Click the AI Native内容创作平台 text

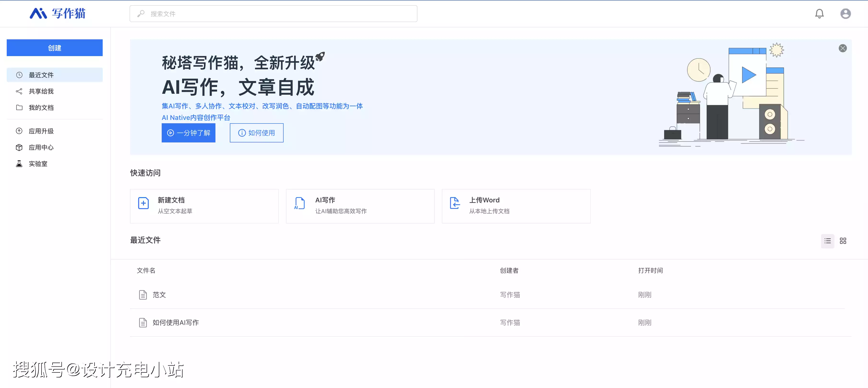pyautogui.click(x=196, y=118)
